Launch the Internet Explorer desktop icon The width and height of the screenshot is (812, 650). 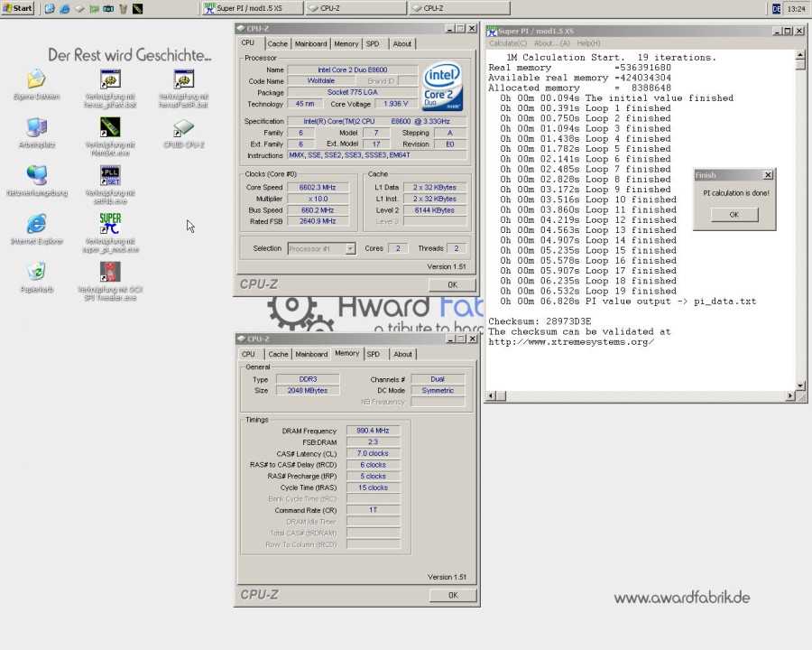tap(36, 224)
